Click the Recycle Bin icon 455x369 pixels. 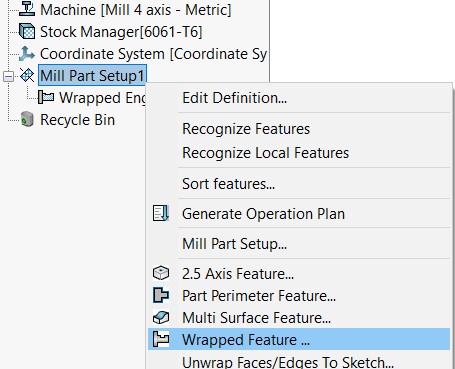(x=27, y=119)
